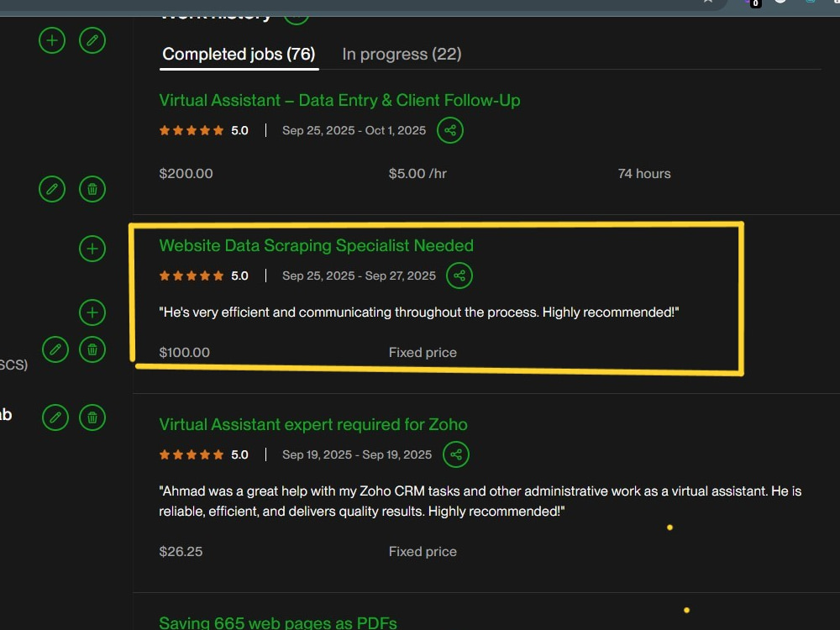The width and height of the screenshot is (840, 630).
Task: Click the $5.00 /hr rate
Action: pos(417,174)
